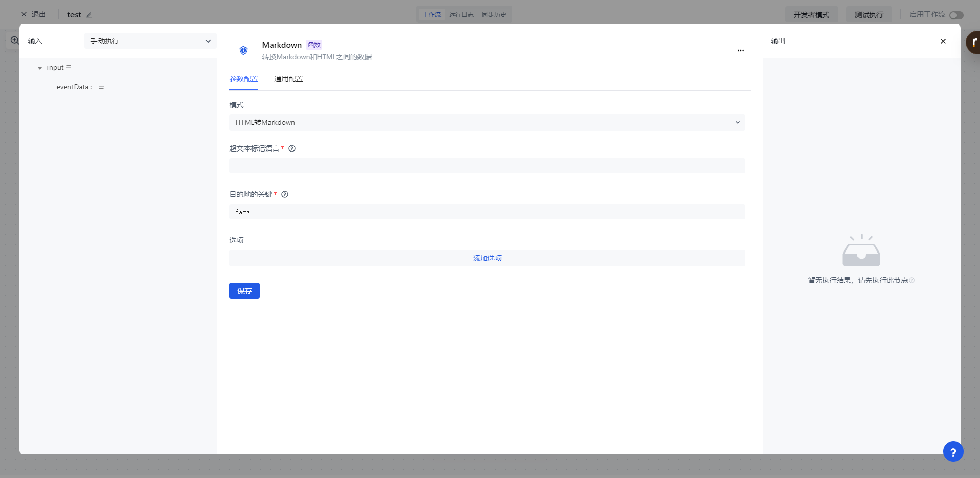Click the zoom-in magnifier icon
Image resolution: width=980 pixels, height=478 pixels.
(15, 41)
